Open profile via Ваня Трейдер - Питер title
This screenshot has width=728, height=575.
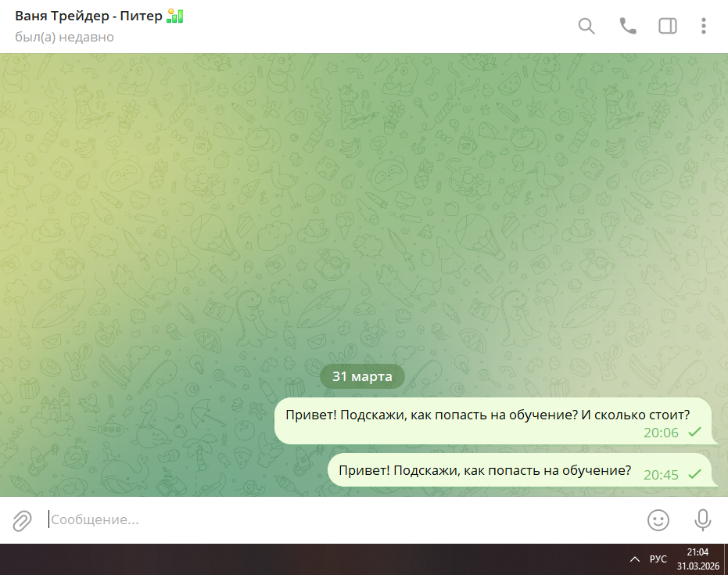click(90, 16)
